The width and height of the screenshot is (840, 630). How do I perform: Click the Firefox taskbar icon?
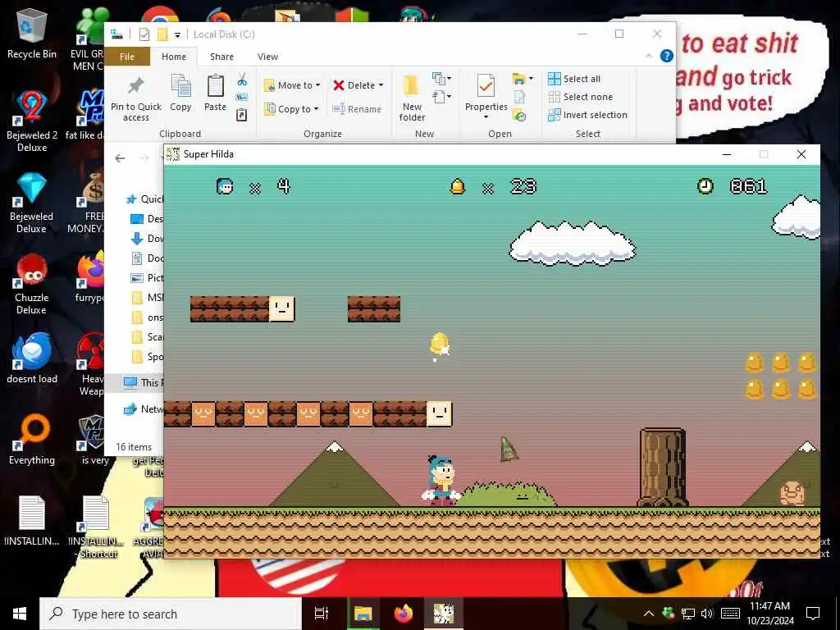pos(404,614)
